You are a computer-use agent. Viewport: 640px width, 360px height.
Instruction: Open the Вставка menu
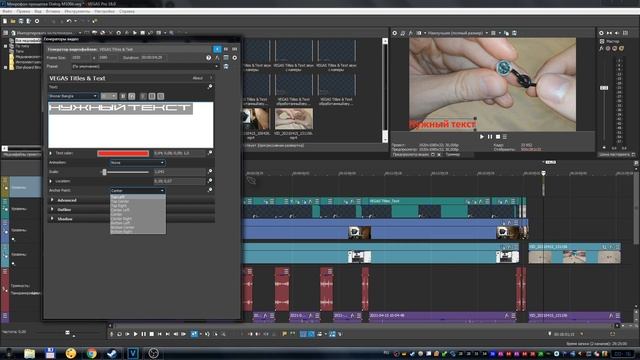(53, 11)
